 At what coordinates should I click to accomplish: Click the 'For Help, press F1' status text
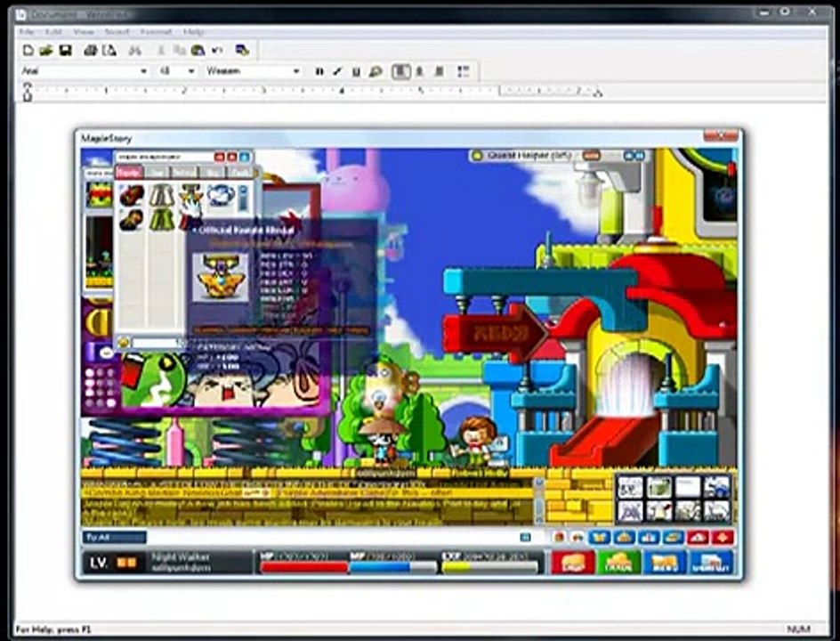(x=53, y=629)
